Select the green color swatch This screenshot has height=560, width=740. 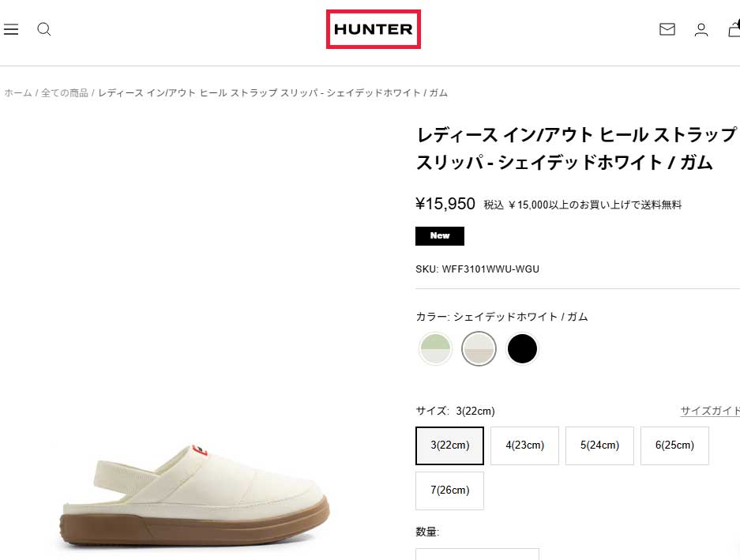[435, 349]
